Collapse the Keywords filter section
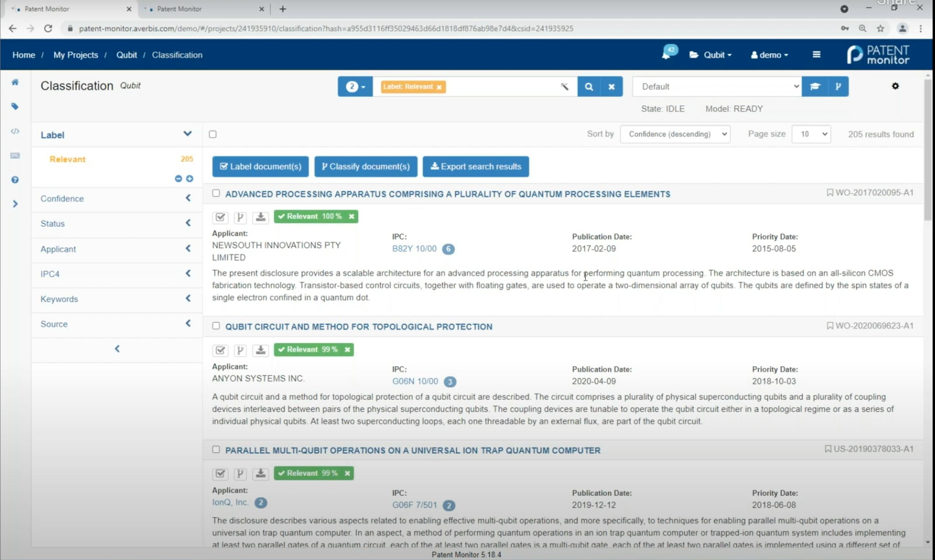 (x=189, y=298)
